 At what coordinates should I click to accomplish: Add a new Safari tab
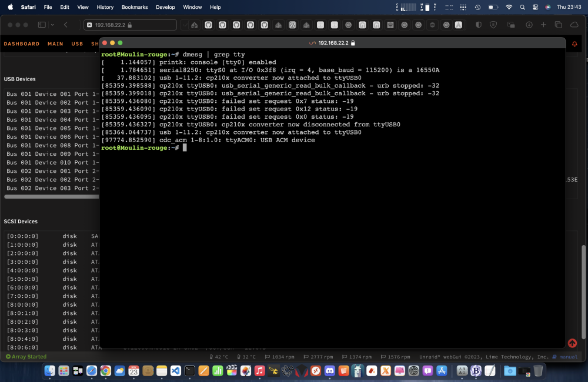543,25
